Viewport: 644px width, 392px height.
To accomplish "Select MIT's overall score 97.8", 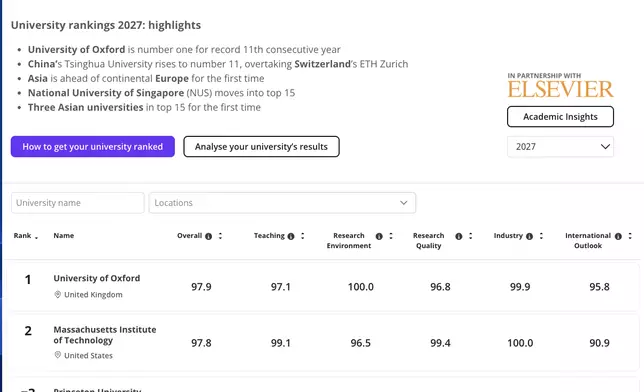I will (x=201, y=343).
